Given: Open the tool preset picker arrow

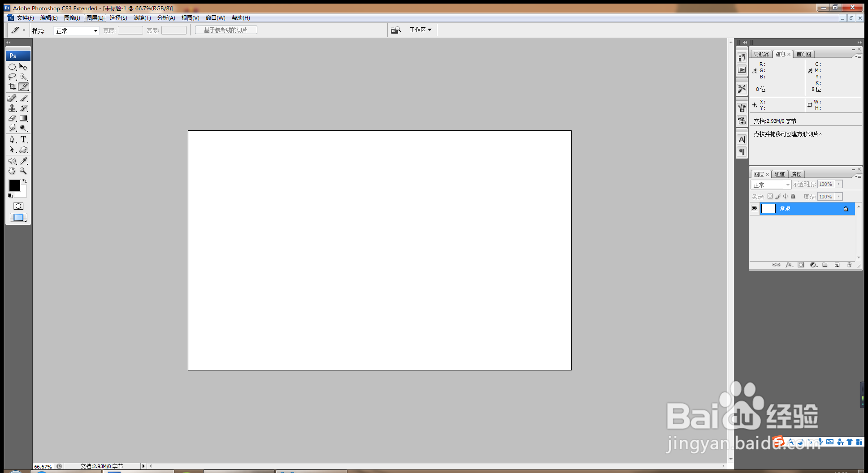Looking at the screenshot, I should coord(24,30).
